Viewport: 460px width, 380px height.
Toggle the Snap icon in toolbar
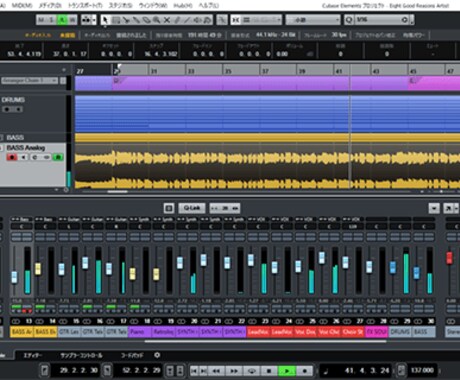(x=236, y=20)
